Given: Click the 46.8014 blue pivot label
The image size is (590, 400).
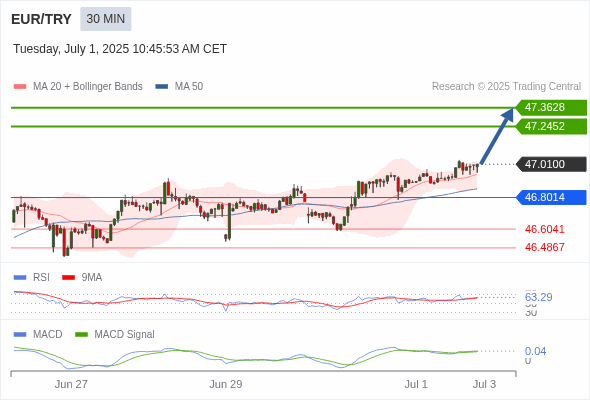Looking at the screenshot, I should (551, 197).
